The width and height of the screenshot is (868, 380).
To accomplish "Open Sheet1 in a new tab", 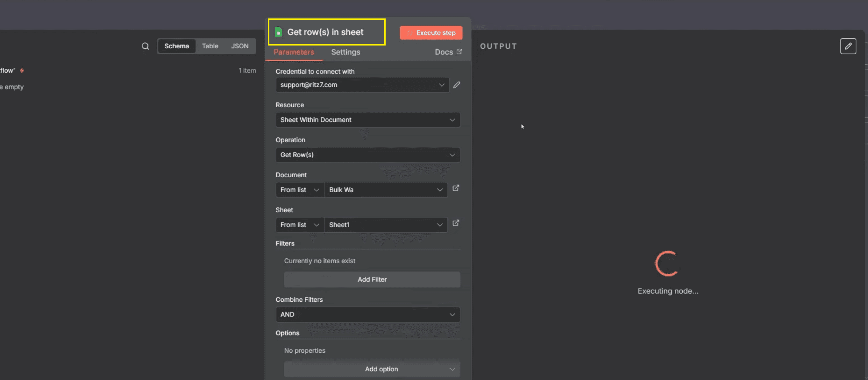I will (456, 223).
